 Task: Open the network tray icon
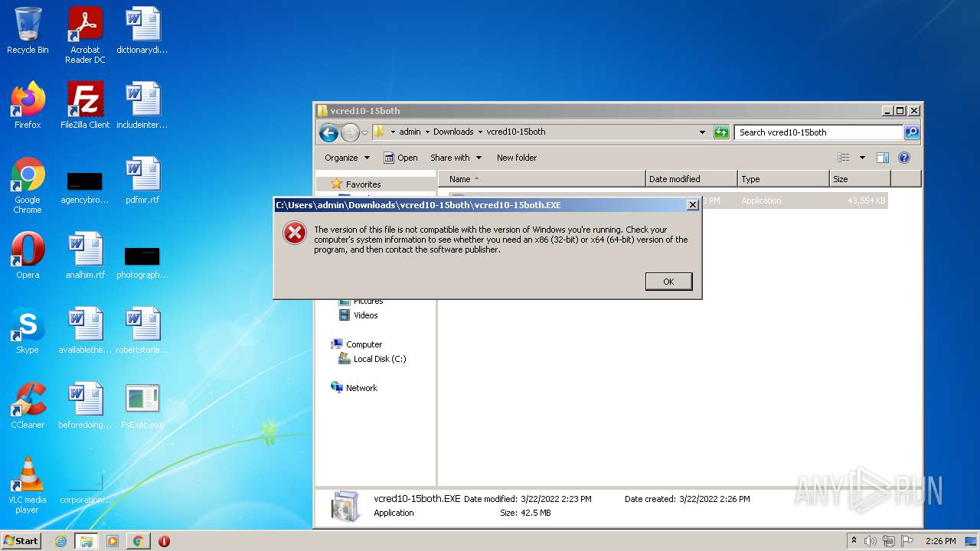(x=889, y=541)
